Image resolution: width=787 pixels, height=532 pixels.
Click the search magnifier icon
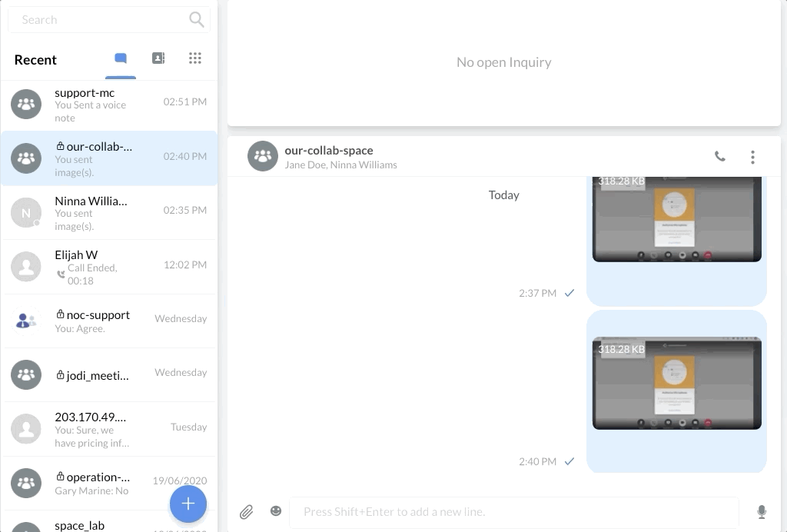pyautogui.click(x=196, y=19)
